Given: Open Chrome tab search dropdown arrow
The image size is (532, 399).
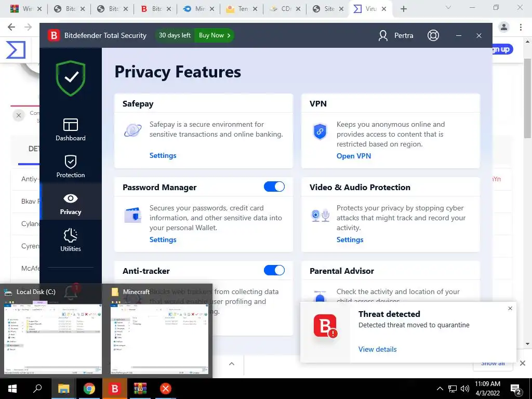Looking at the screenshot, I should click(448, 7).
